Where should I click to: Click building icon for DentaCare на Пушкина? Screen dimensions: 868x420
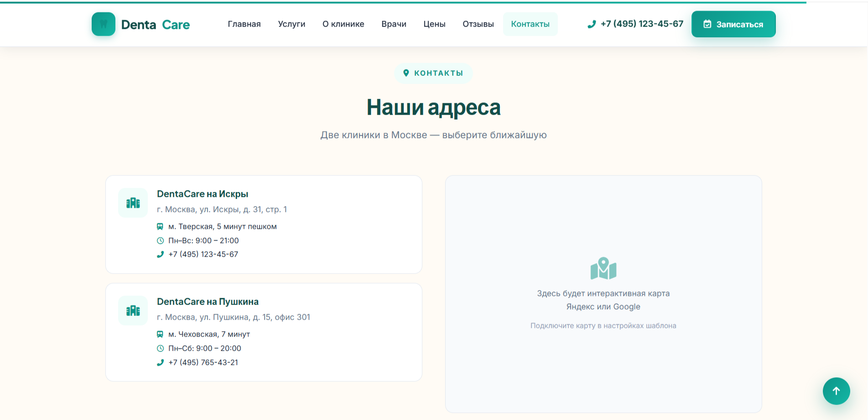click(133, 310)
